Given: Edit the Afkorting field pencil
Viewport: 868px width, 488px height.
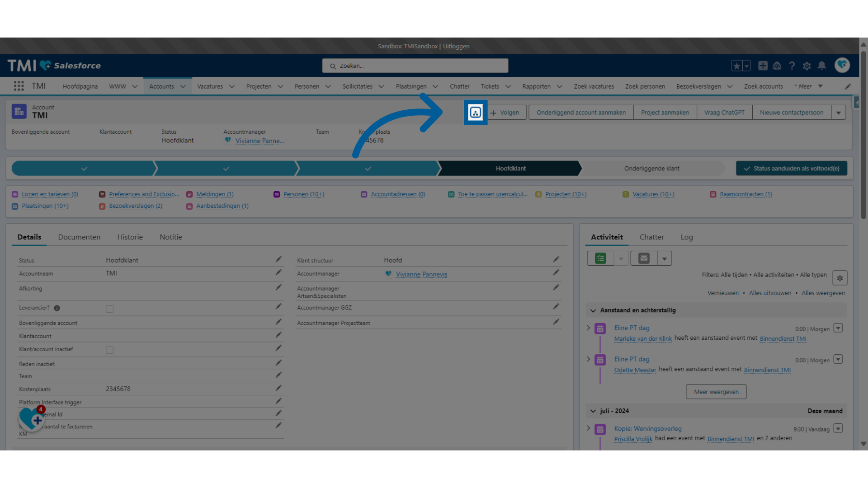Looking at the screenshot, I should 278,287.
